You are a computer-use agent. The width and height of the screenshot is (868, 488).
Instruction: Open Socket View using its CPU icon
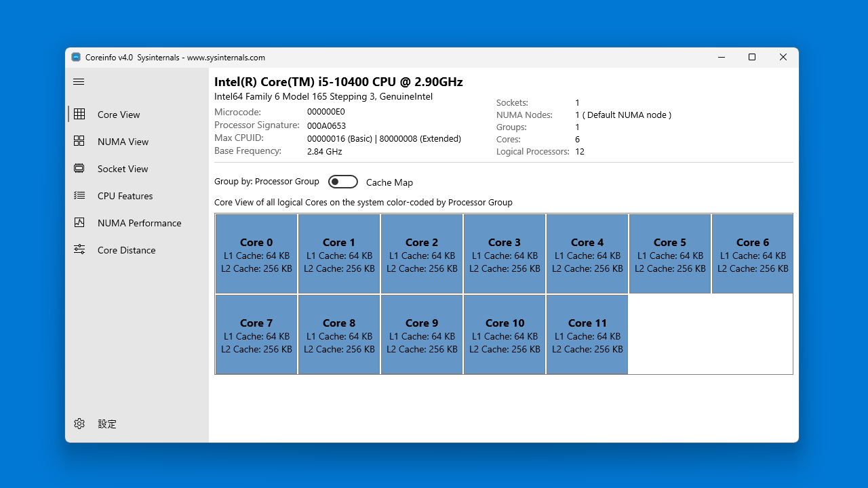click(79, 168)
